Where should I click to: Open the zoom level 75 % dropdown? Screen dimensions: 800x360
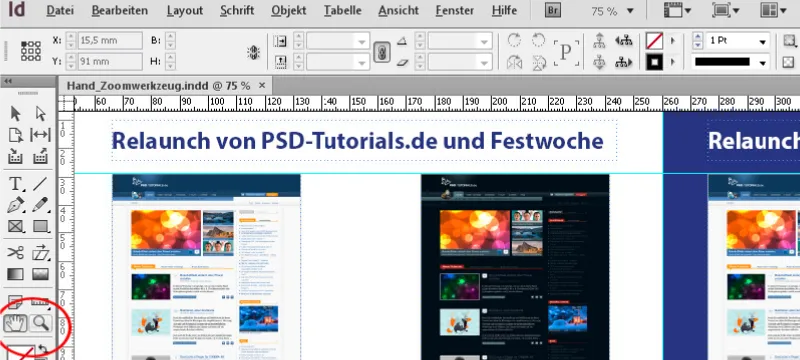[630, 11]
